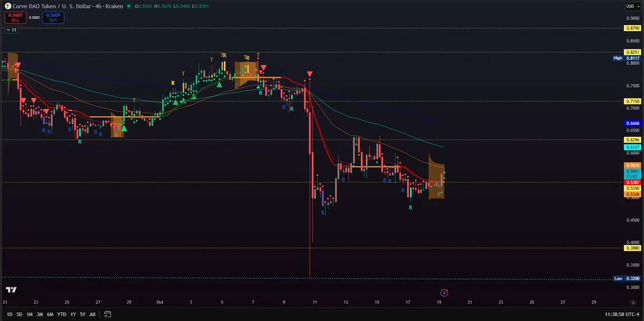Click the 0.0002 spread value
This screenshot has width=644, height=321.
pos(34,18)
